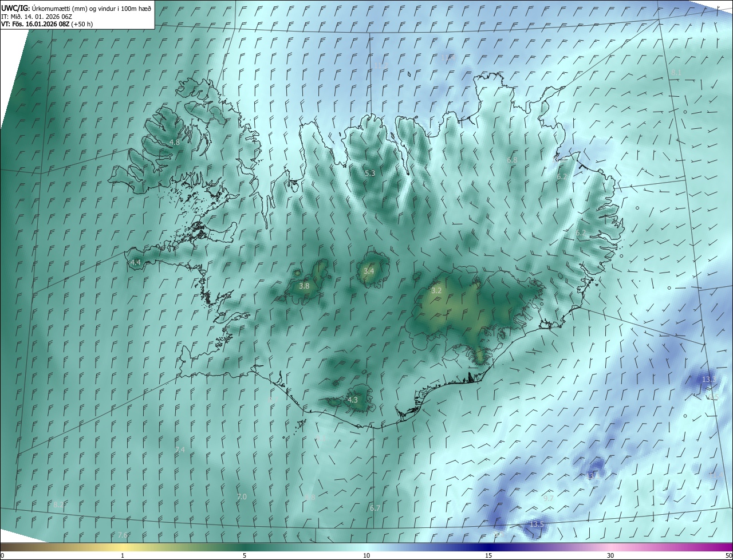Click the 3.4 value label on the glacier
Viewport: 733px width, 560px height.
(x=369, y=271)
